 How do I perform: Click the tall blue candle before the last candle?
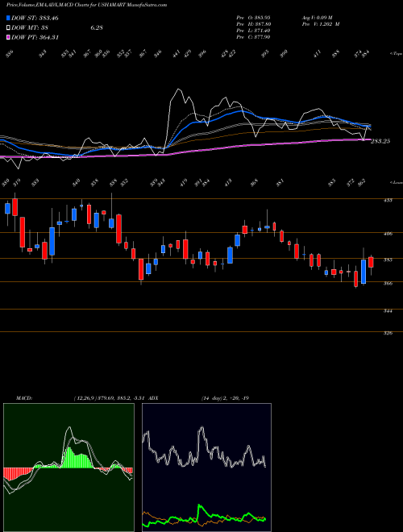click(x=364, y=272)
